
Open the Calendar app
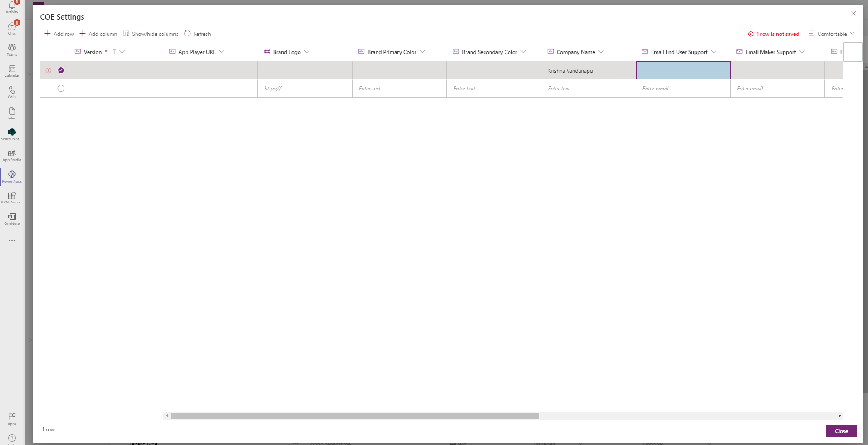pyautogui.click(x=11, y=69)
